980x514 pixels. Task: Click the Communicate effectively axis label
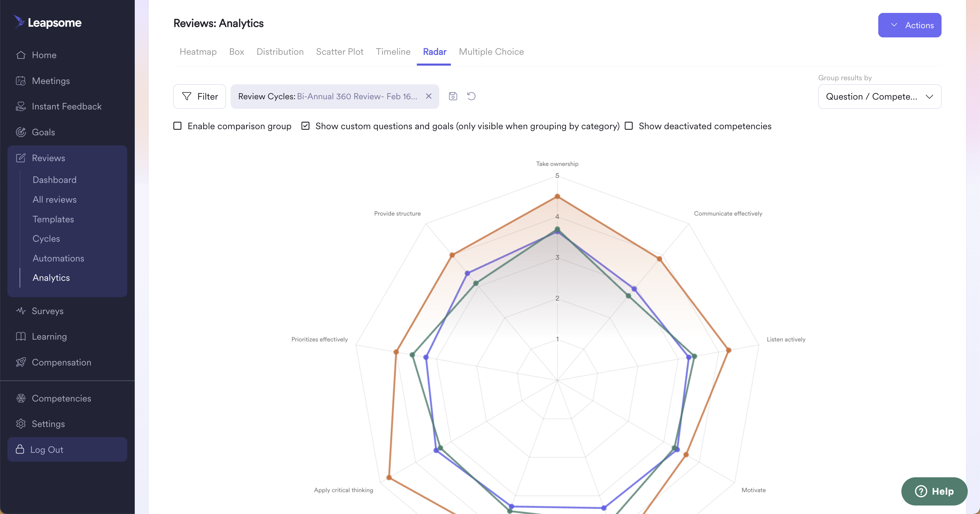pyautogui.click(x=728, y=214)
